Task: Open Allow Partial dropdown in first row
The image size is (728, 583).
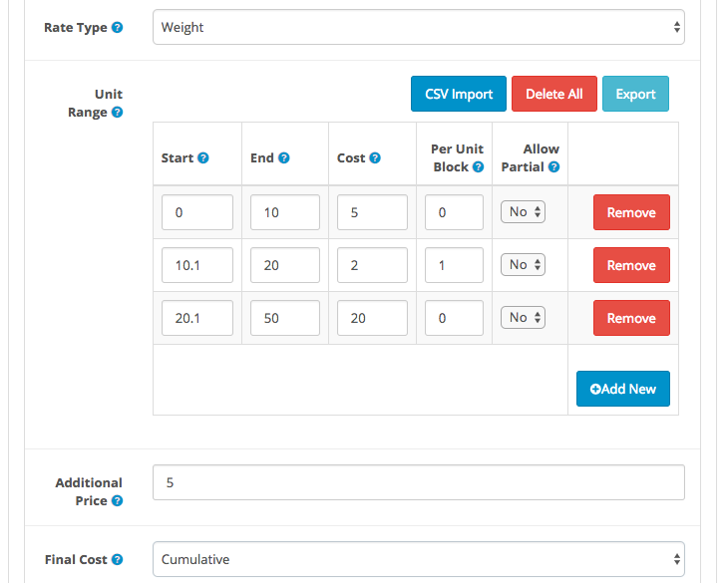Action: (x=523, y=212)
